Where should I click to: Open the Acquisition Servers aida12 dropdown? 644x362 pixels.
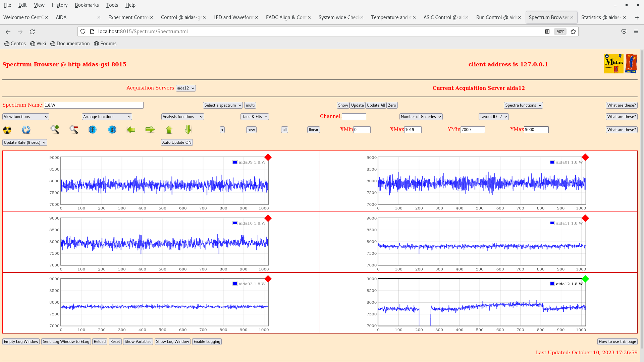[185, 88]
